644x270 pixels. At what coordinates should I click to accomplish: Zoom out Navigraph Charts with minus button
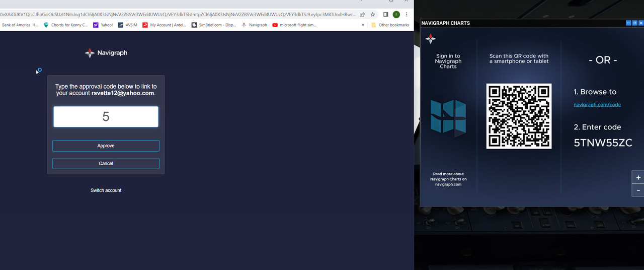click(638, 190)
